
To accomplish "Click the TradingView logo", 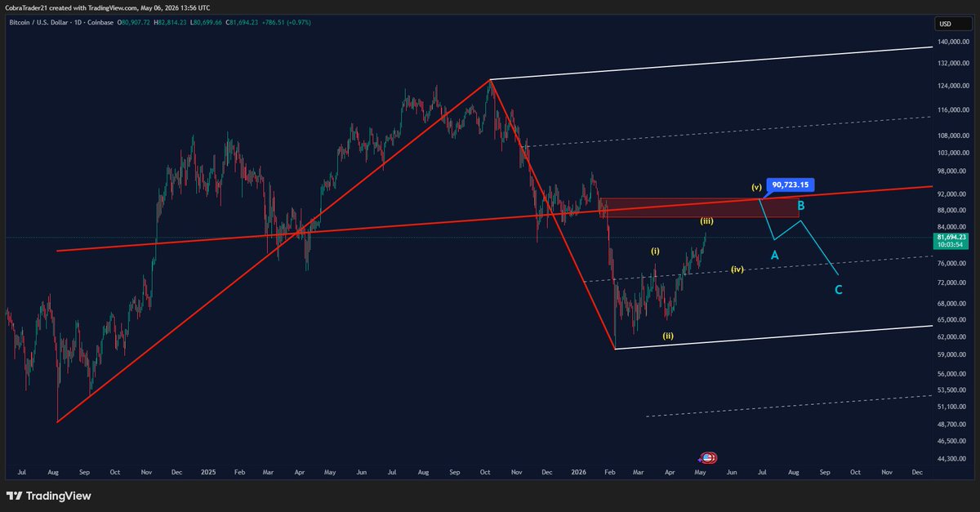I will point(49,496).
